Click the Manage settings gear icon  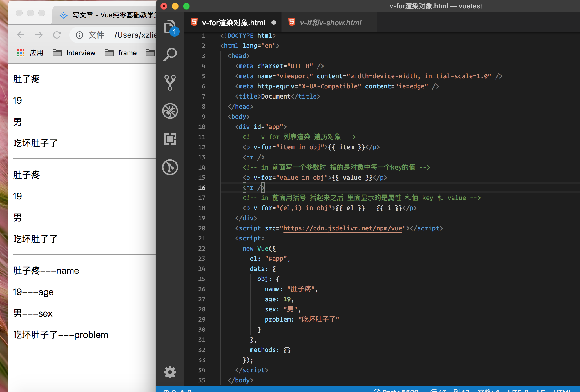click(170, 372)
